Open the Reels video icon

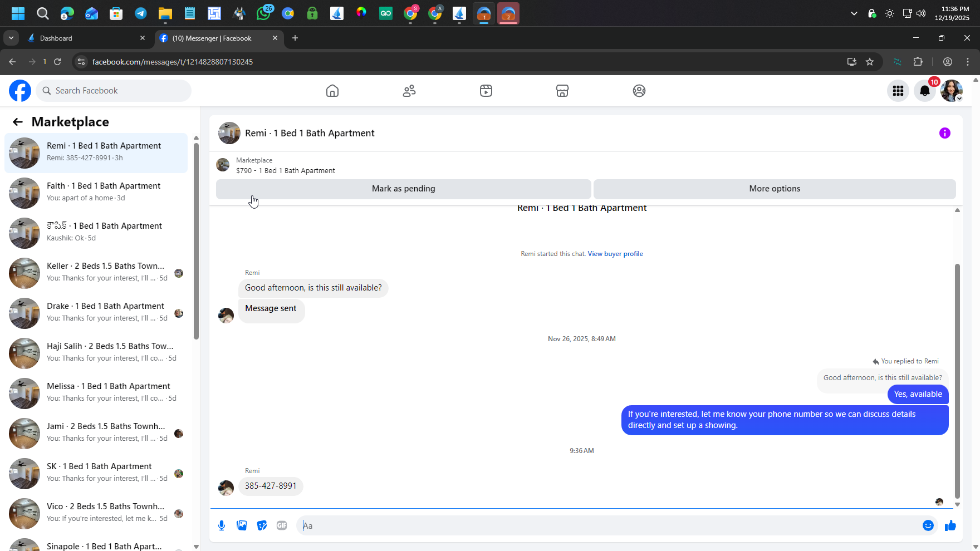coord(486,91)
